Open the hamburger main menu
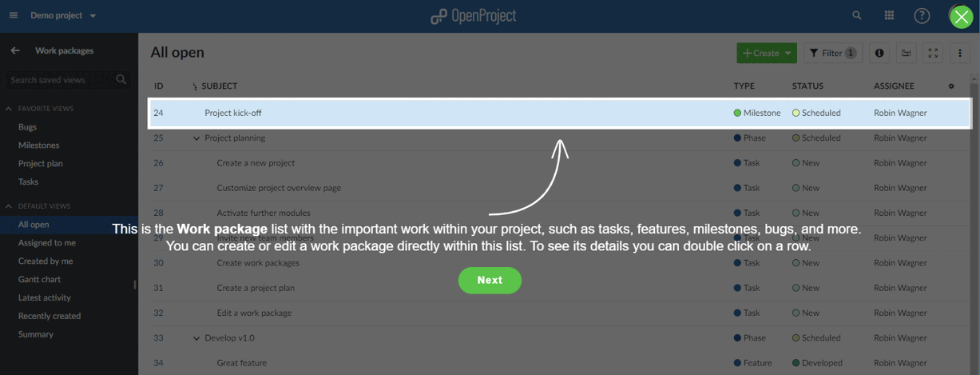This screenshot has width=980, height=375. tap(14, 15)
